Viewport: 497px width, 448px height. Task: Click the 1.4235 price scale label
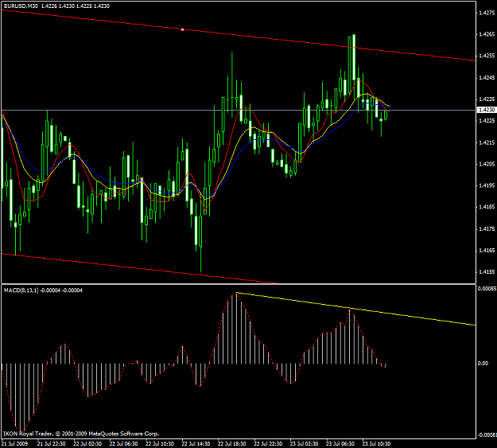pos(487,99)
